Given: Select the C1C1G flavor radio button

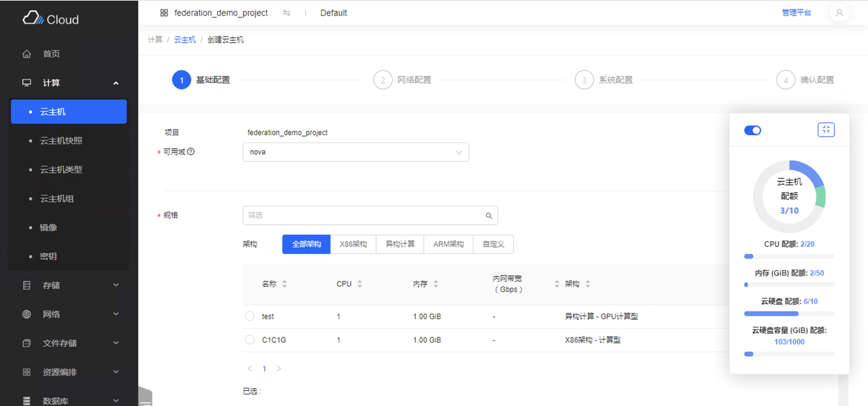Looking at the screenshot, I should coord(250,339).
